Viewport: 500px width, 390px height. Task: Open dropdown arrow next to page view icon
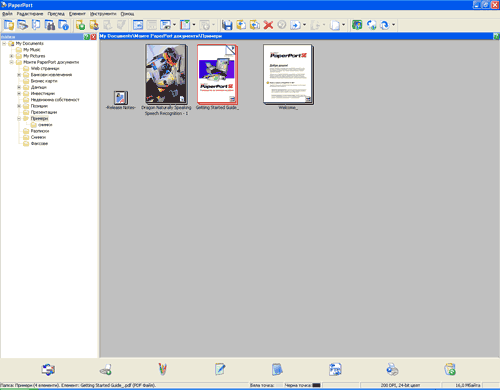[174, 25]
